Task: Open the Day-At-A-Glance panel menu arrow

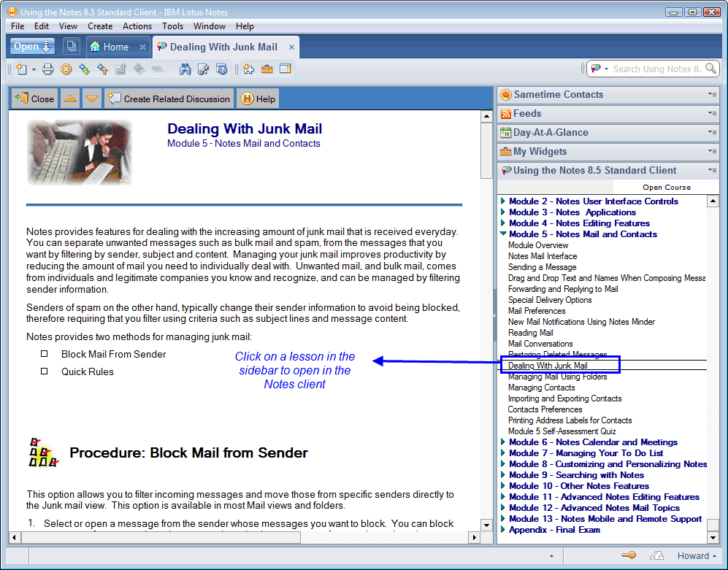Action: (x=712, y=132)
